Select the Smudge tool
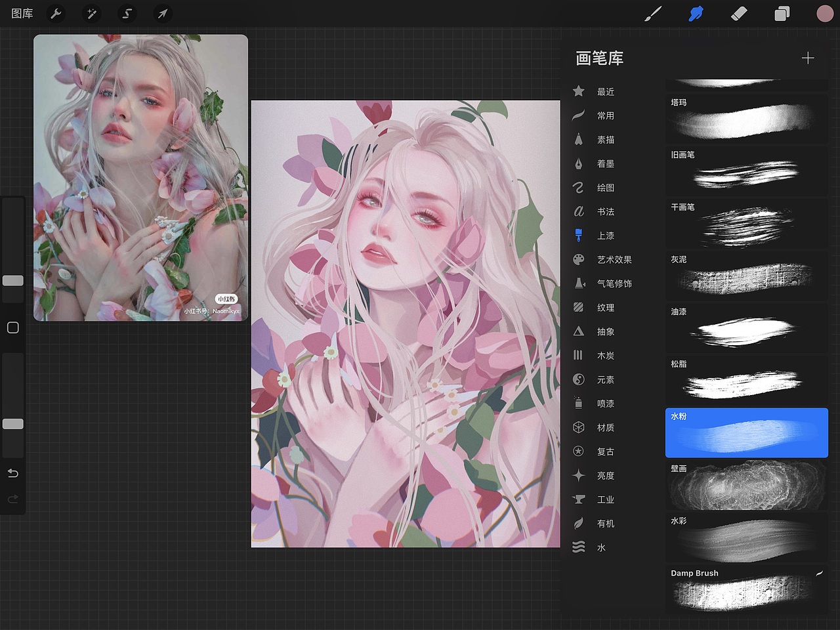 pyautogui.click(x=696, y=14)
